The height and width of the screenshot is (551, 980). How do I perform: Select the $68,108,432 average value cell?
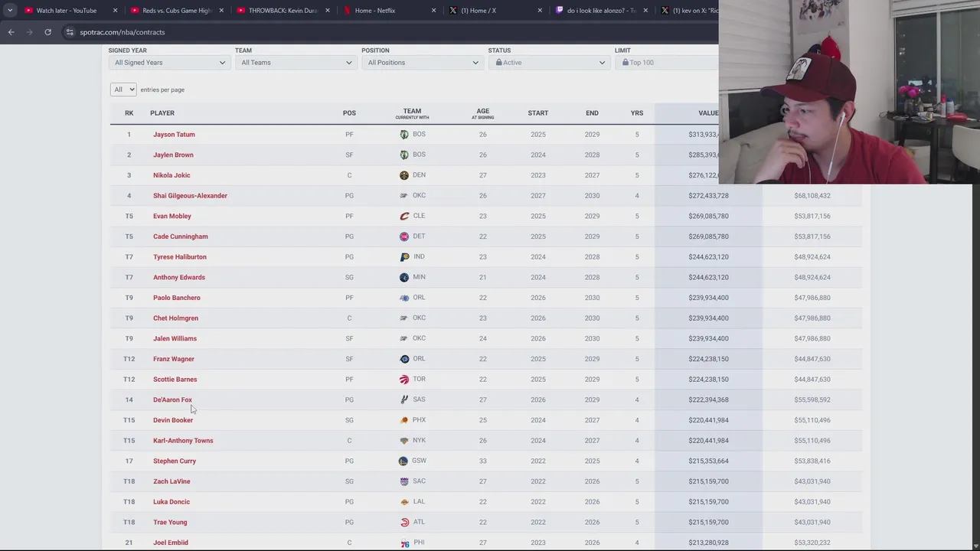click(812, 196)
